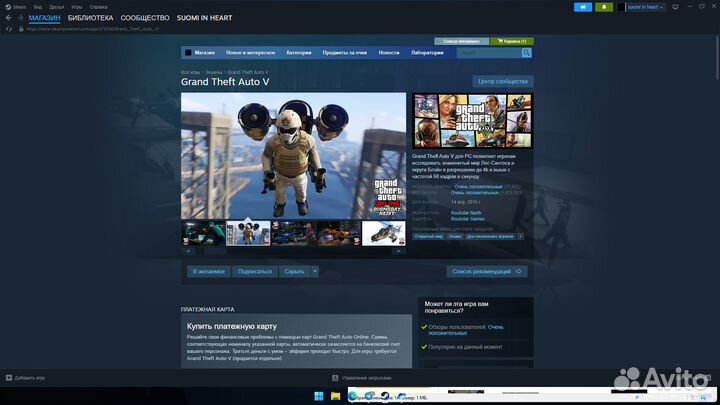
Task: Click the Подписаться button
Action: tap(255, 271)
